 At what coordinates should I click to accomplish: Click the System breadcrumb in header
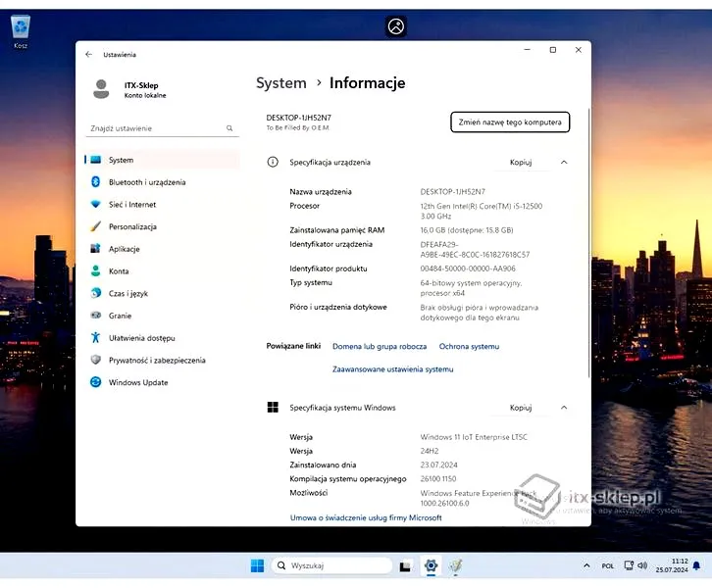[x=281, y=83]
